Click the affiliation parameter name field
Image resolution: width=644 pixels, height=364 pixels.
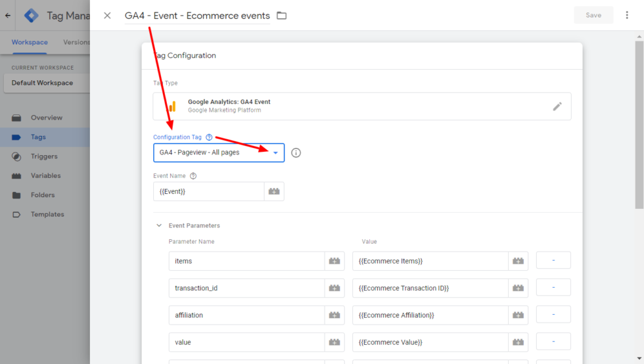[246, 315]
